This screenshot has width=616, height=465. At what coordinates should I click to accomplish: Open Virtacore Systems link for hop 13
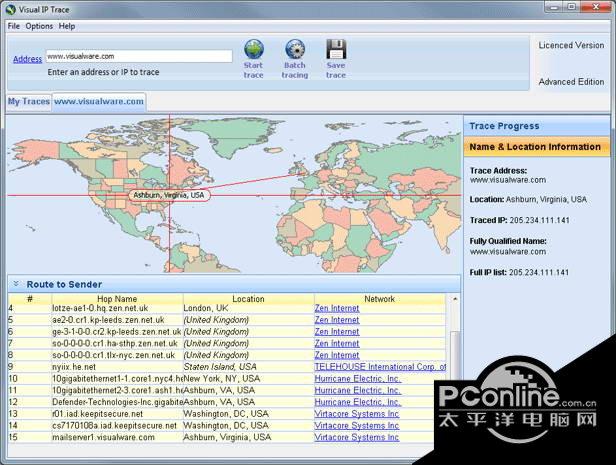tap(357, 414)
